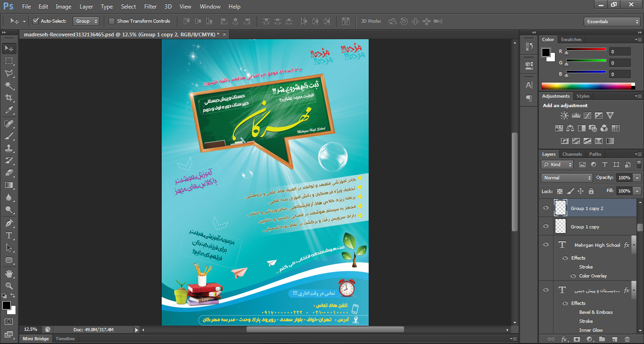The height and width of the screenshot is (344, 644).
Task: Pick the Pen tool
Action: pos(8,223)
